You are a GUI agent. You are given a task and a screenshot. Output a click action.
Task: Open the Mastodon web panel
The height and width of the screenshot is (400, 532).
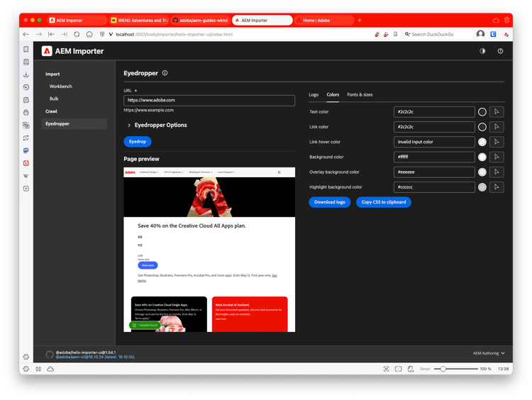[x=26, y=150]
